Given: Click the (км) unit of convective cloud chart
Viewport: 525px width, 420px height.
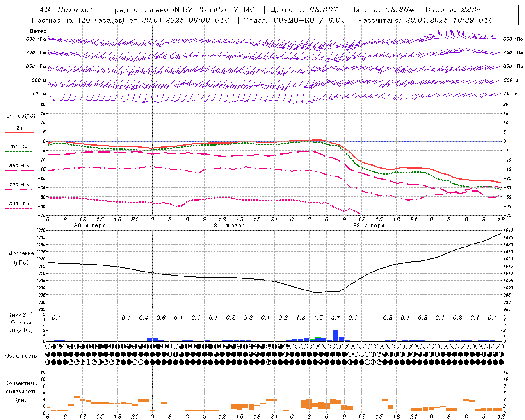Looking at the screenshot, I should 21,399.
